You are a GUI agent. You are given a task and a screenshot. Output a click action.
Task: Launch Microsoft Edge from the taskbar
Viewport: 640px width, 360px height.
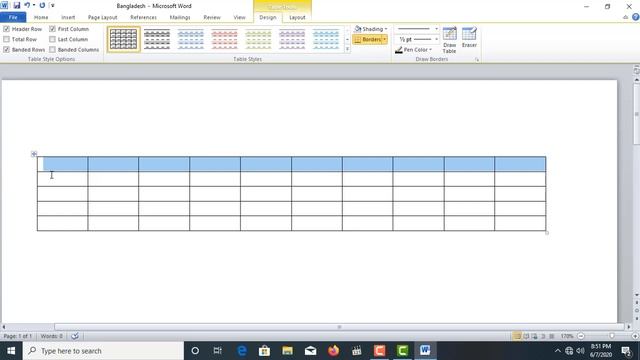point(242,351)
